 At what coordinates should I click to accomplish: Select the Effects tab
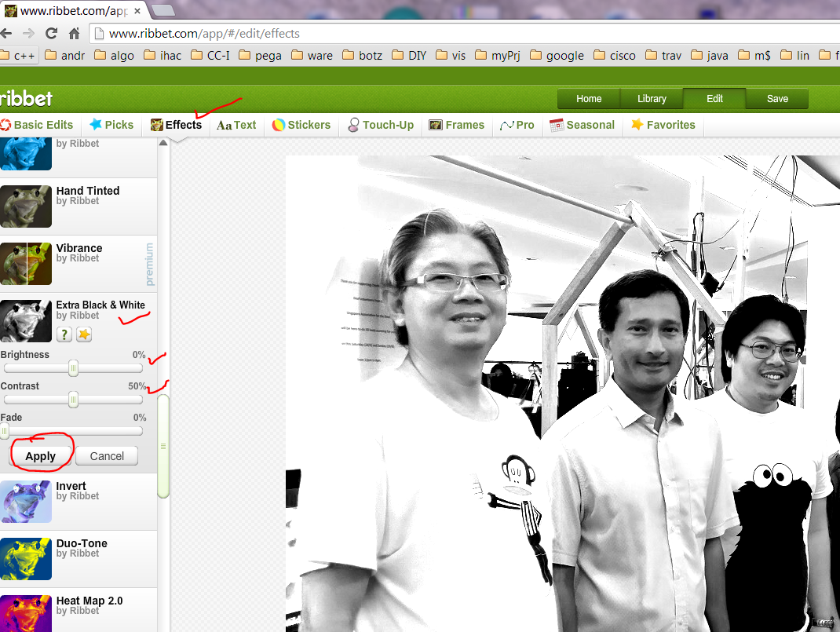(177, 125)
